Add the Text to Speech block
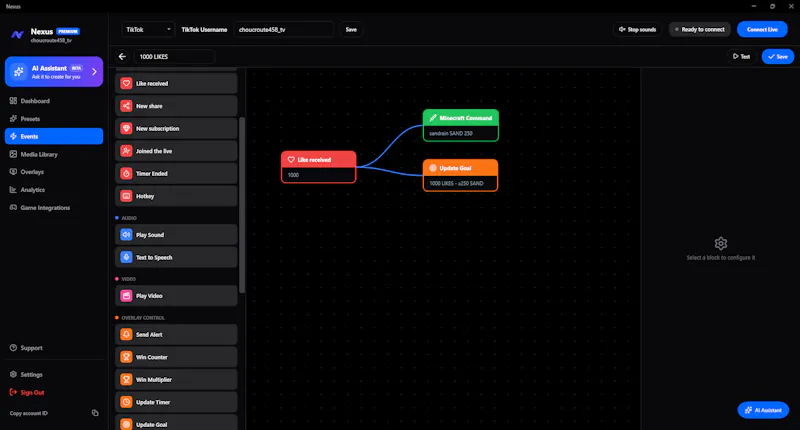 (176, 257)
